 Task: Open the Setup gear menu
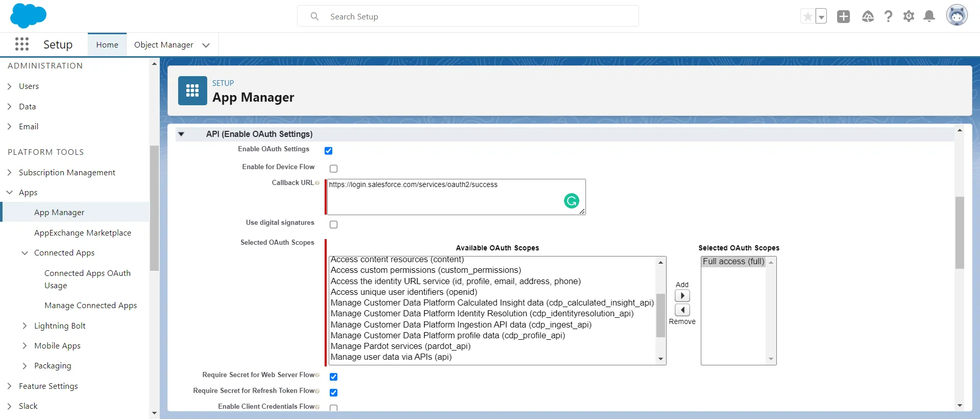[x=909, y=16]
